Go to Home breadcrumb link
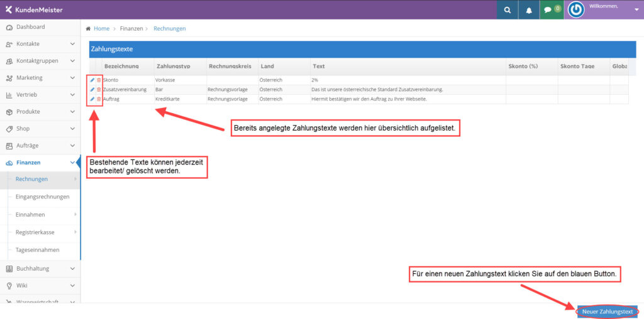The height and width of the screenshot is (319, 644). click(101, 29)
